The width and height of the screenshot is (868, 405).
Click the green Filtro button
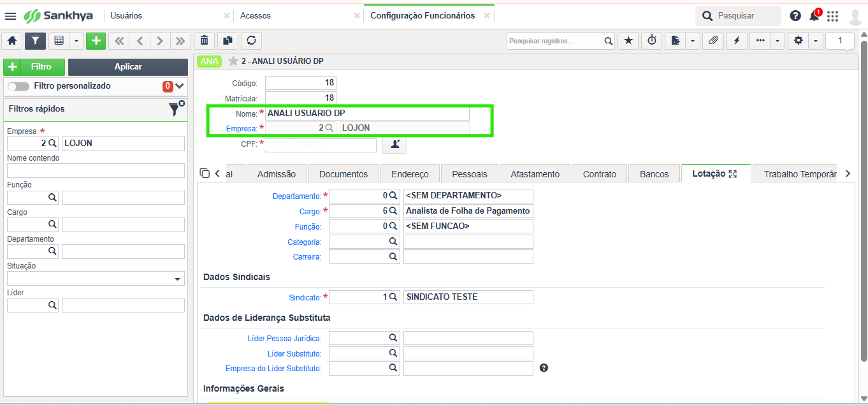(34, 67)
